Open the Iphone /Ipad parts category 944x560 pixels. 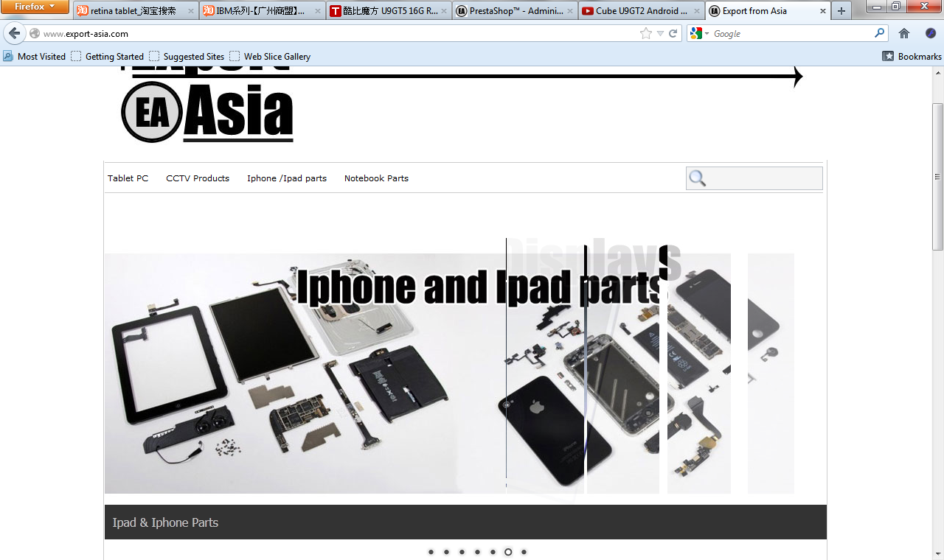pos(287,178)
